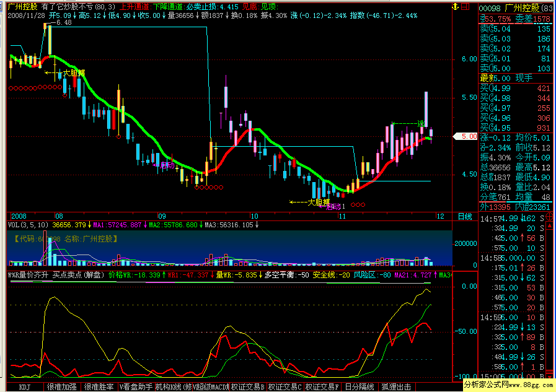556x392 pixels.
Task: Click the MA2:55786.680 volume average label
Action: tap(173, 225)
